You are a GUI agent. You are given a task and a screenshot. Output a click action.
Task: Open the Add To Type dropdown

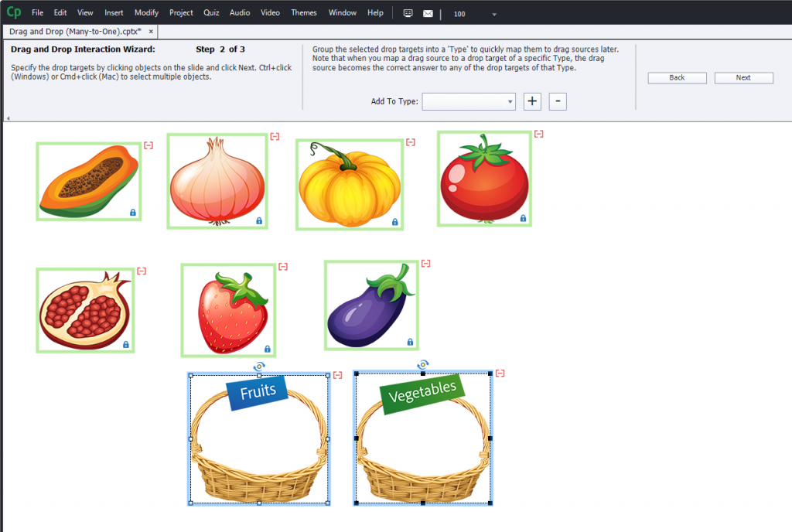(x=509, y=101)
